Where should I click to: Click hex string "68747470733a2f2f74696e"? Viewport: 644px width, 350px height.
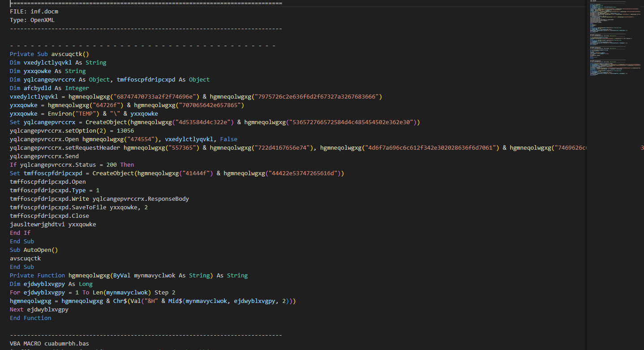click(x=154, y=96)
